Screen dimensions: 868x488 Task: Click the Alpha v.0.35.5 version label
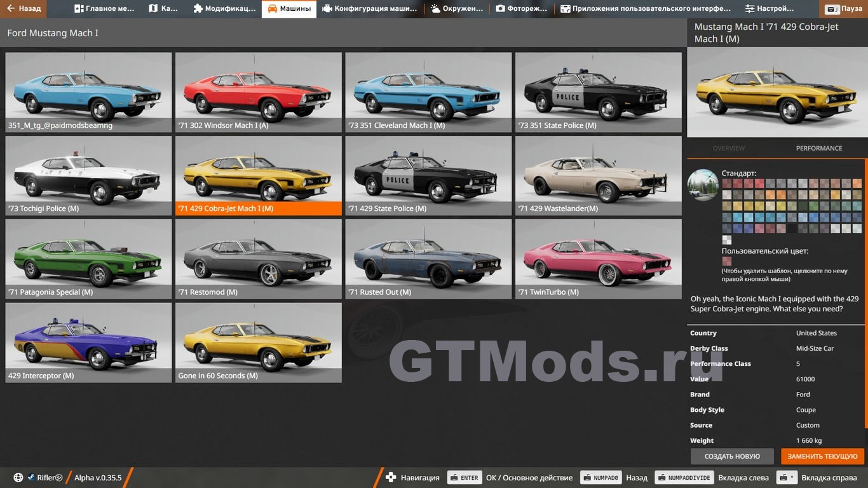click(98, 478)
